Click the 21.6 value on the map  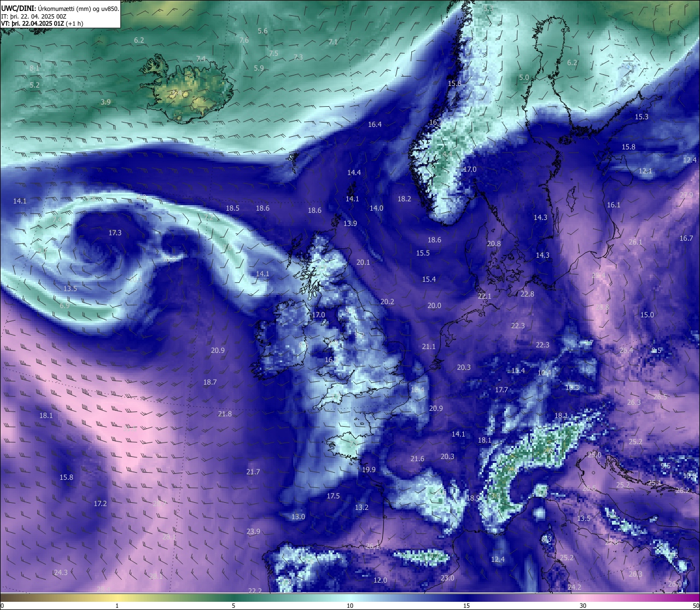(x=417, y=459)
